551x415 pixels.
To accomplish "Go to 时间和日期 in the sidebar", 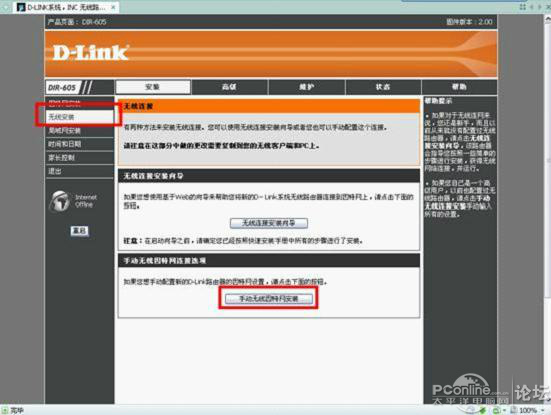I will coord(79,144).
